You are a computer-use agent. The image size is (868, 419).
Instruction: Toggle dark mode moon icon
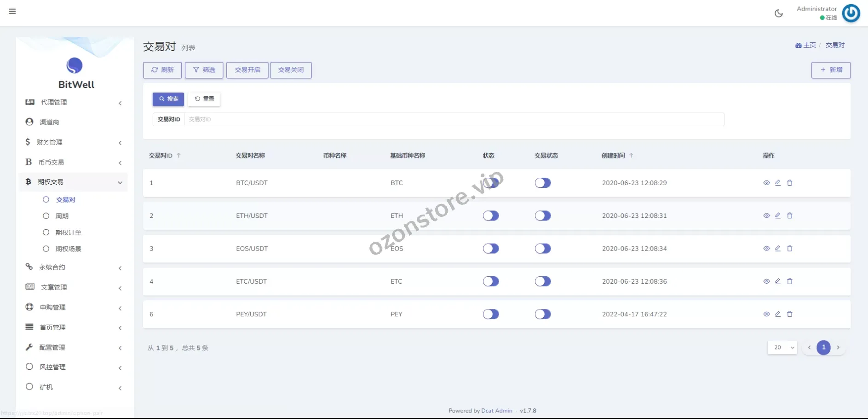[x=778, y=13]
